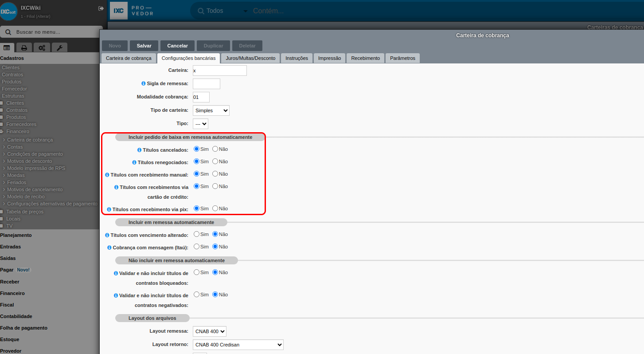The width and height of the screenshot is (644, 354).
Task: Click the Cancelar button
Action: (177, 46)
